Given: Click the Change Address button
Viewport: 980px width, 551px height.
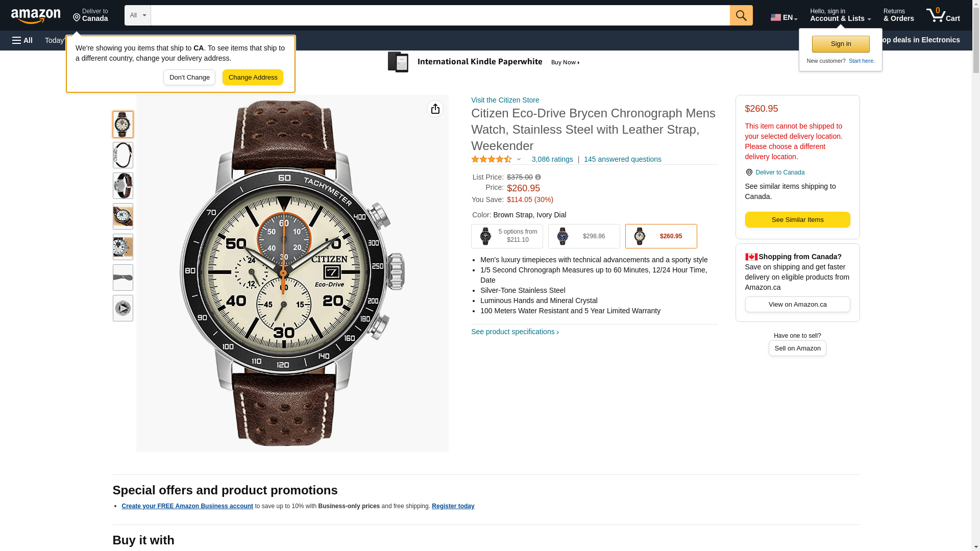Looking at the screenshot, I should pyautogui.click(x=253, y=78).
